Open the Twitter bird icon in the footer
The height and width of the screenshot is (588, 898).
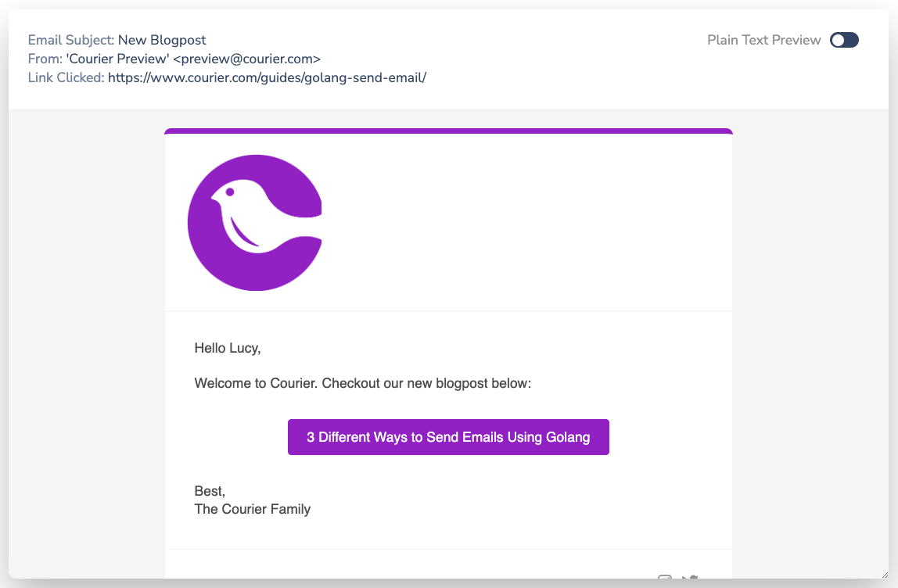point(689,579)
